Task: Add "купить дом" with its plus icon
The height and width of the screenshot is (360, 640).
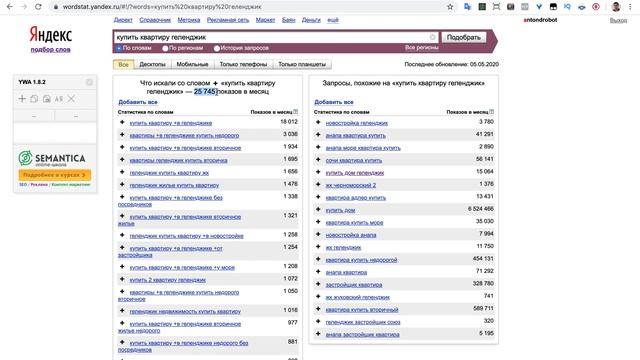Action: point(318,209)
